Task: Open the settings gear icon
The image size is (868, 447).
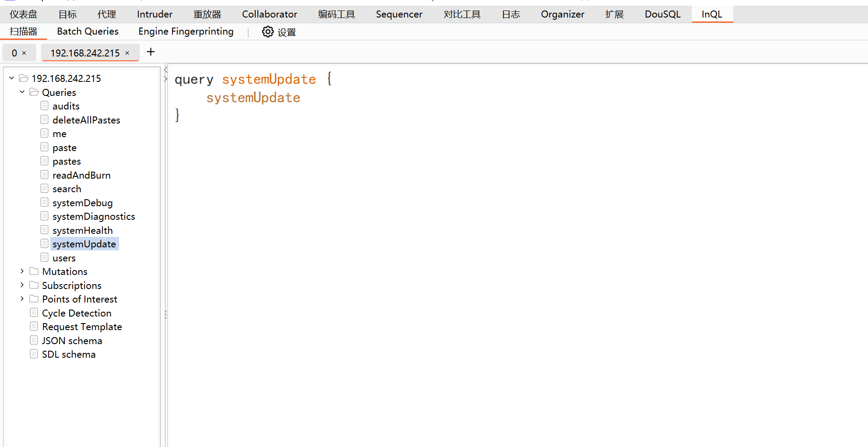Action: click(x=267, y=32)
